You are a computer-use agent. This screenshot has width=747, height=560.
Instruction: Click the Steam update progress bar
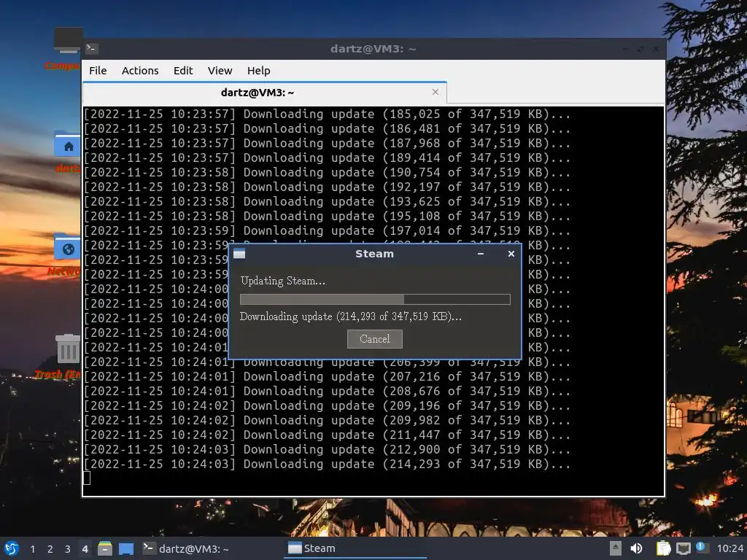point(375,299)
